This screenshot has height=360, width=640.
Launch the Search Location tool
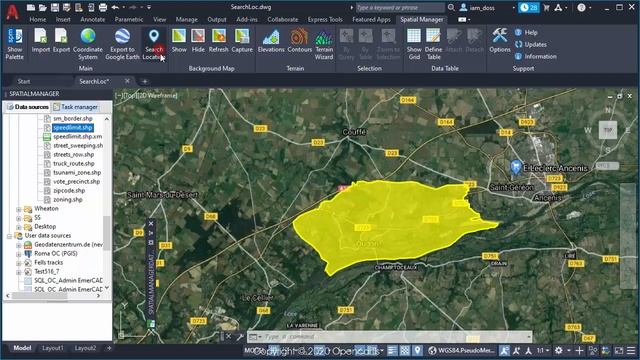tap(153, 44)
